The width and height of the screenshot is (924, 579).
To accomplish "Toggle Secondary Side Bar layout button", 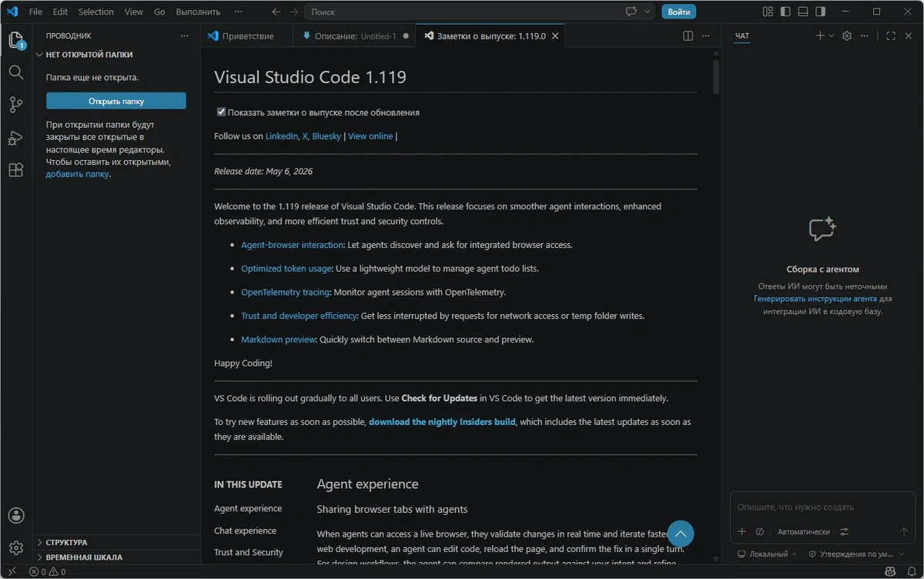I will 821,12.
